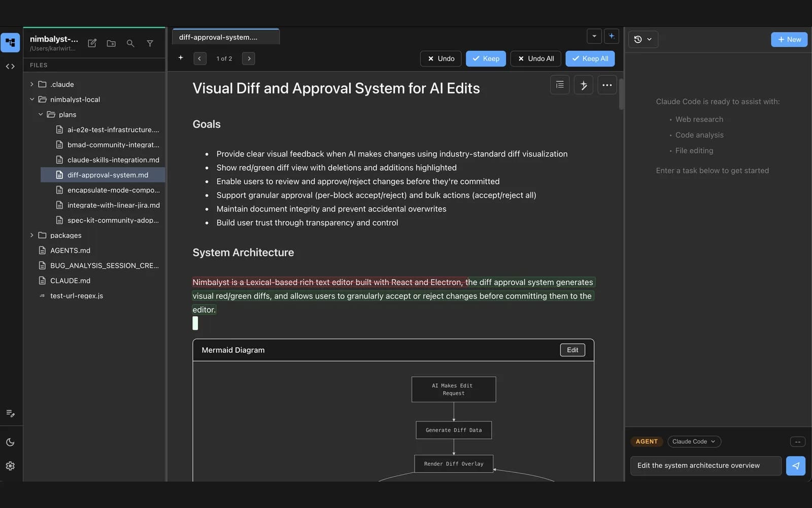Open AGENTS.md file

(94, 250)
